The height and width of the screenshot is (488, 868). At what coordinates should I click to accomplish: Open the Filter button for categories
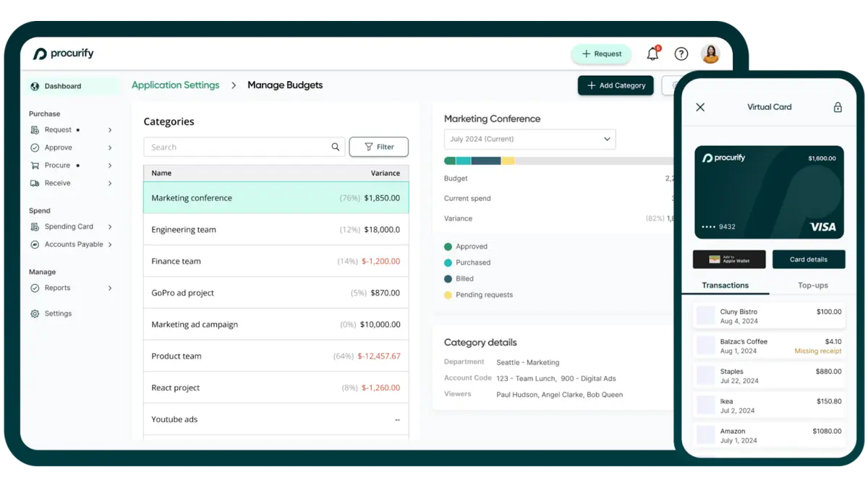[378, 147]
